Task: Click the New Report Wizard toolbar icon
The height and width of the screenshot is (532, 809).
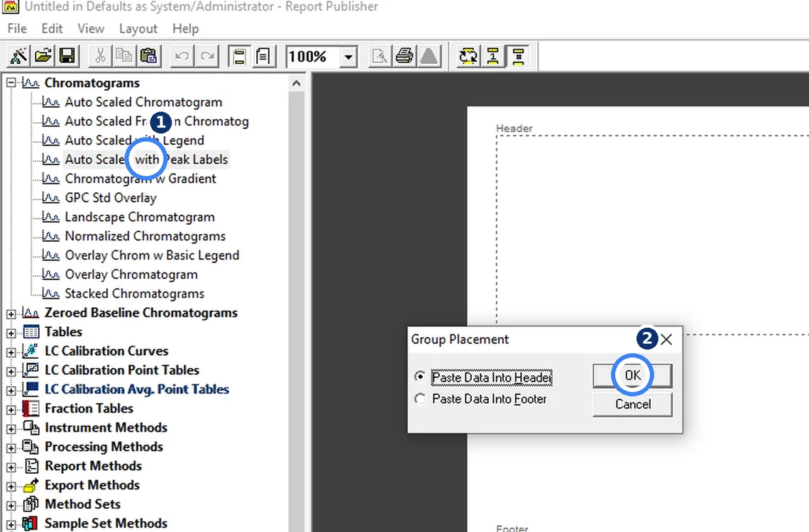Action: [18, 55]
